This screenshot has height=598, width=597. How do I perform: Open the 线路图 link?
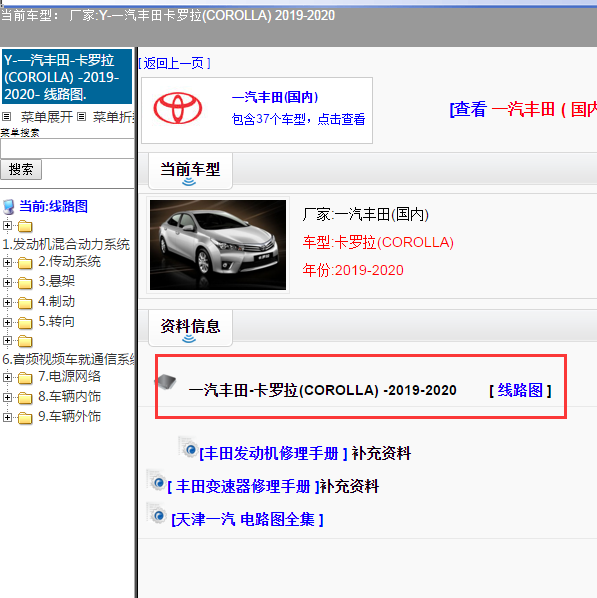520,390
